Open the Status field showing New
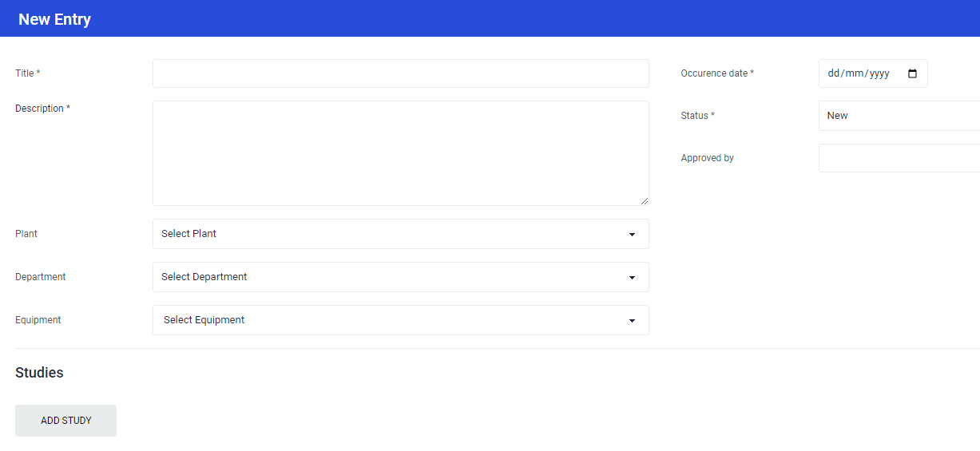Image resolution: width=980 pixels, height=451 pixels. 899,116
